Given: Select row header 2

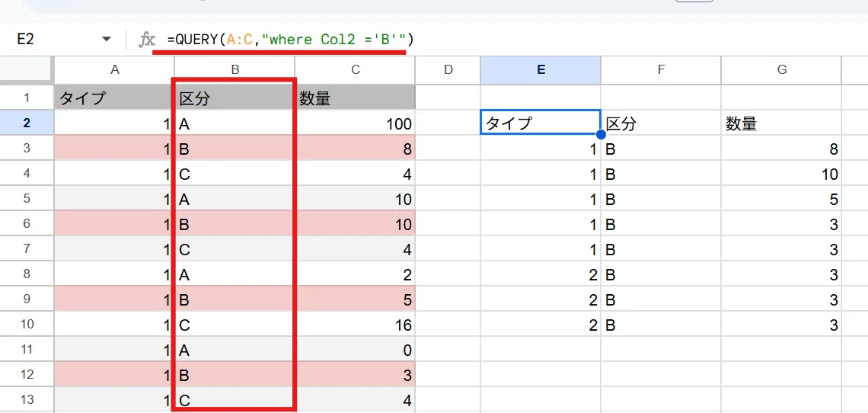Looking at the screenshot, I should 27,123.
